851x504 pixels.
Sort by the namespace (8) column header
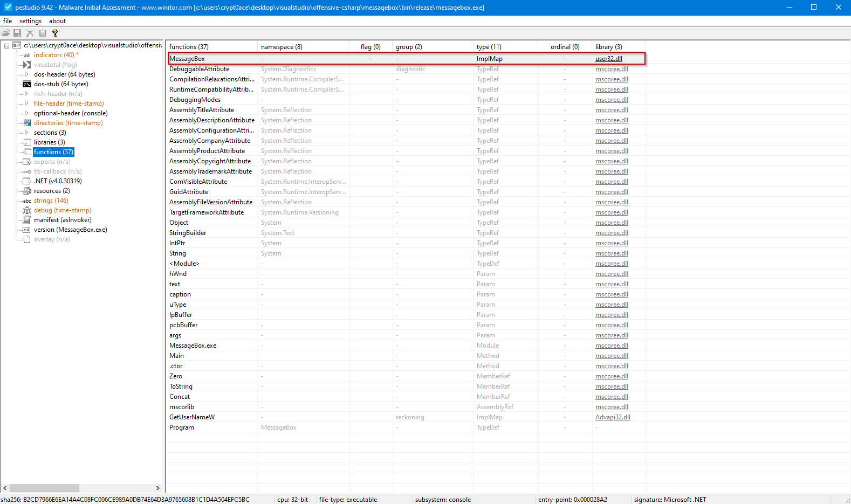click(x=282, y=47)
